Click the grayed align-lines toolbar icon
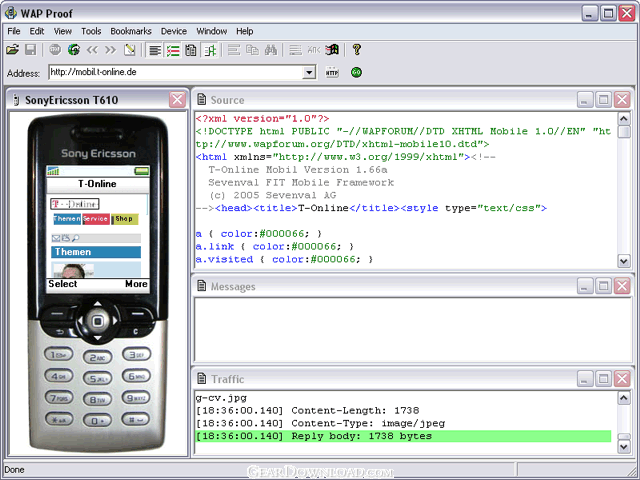This screenshot has width=640, height=480. click(x=234, y=50)
